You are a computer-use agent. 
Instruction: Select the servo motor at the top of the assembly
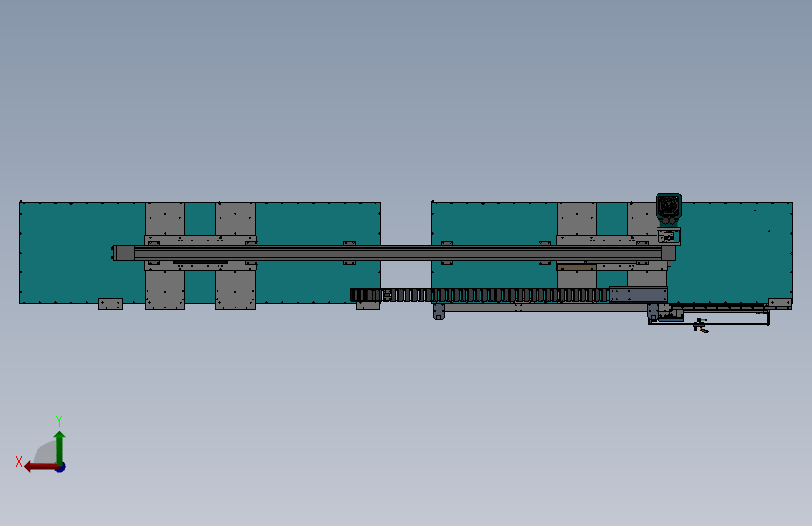point(669,208)
